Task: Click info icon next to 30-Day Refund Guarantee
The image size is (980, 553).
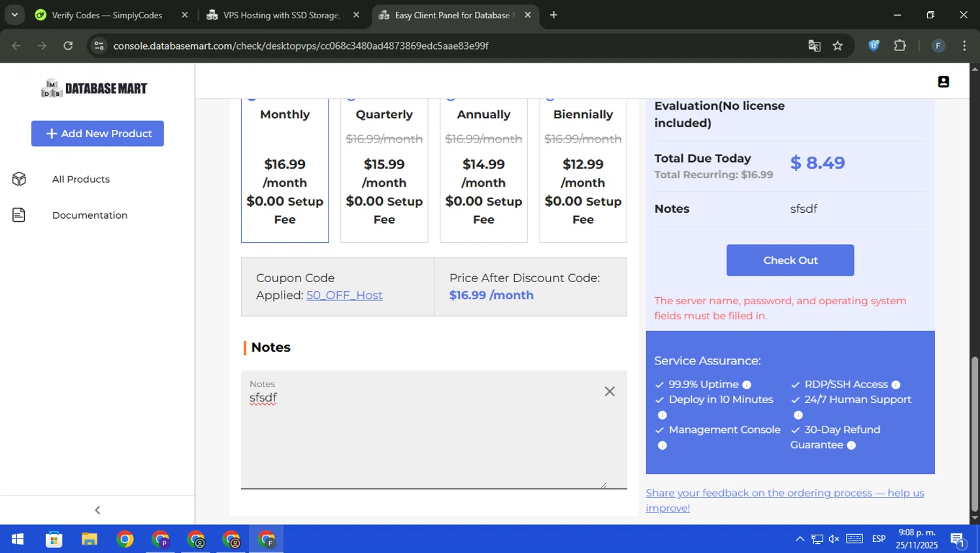Action: click(x=851, y=445)
